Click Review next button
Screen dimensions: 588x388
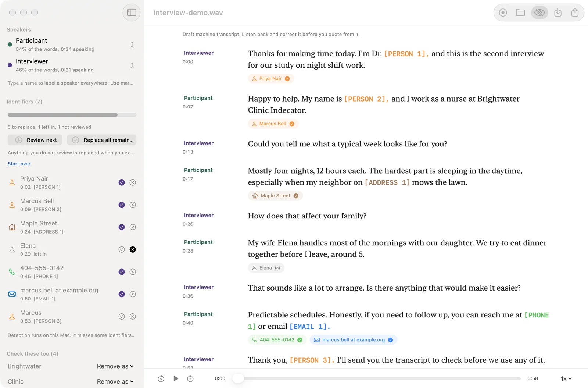(x=35, y=140)
